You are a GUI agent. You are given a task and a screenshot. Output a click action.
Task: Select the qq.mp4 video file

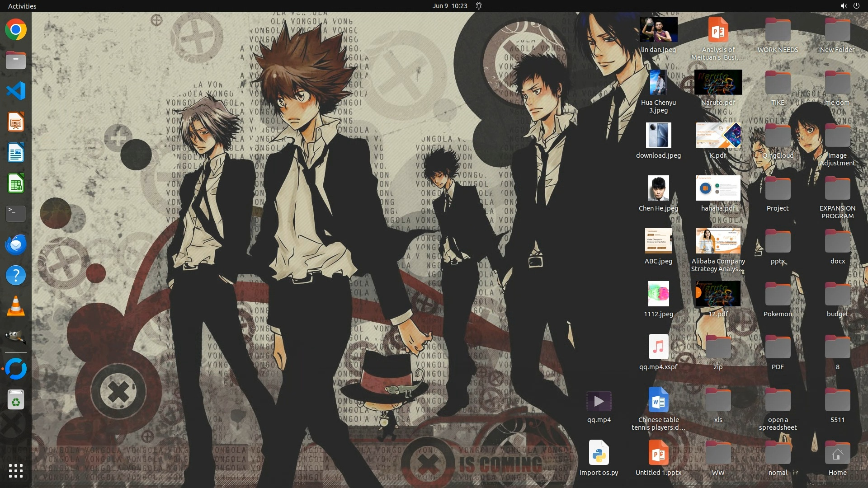(x=599, y=401)
